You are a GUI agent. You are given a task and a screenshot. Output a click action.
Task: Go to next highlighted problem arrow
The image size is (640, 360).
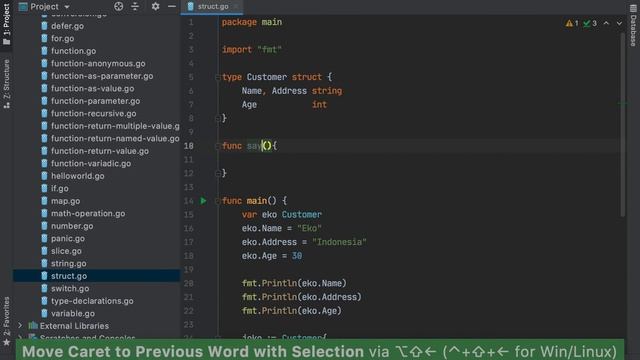click(619, 23)
